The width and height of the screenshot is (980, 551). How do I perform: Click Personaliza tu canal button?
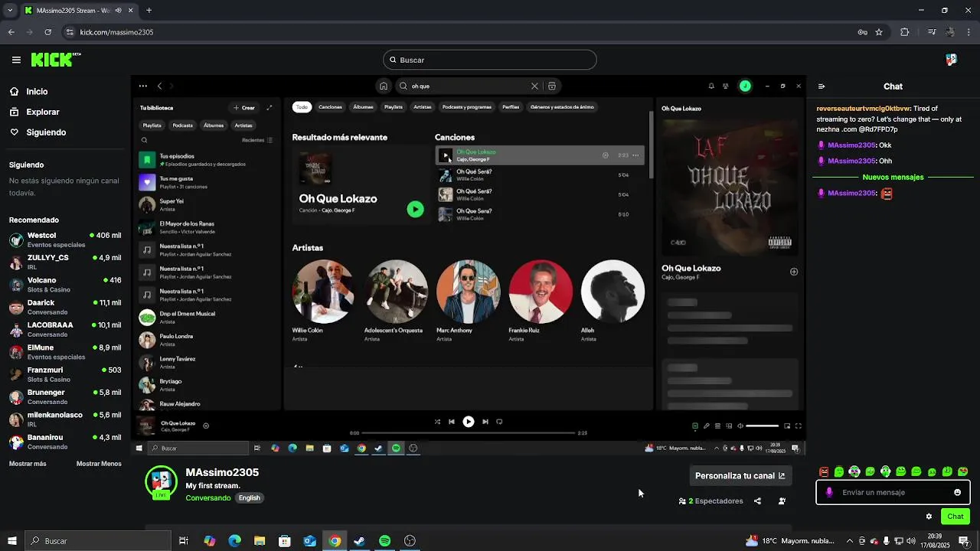pyautogui.click(x=740, y=476)
